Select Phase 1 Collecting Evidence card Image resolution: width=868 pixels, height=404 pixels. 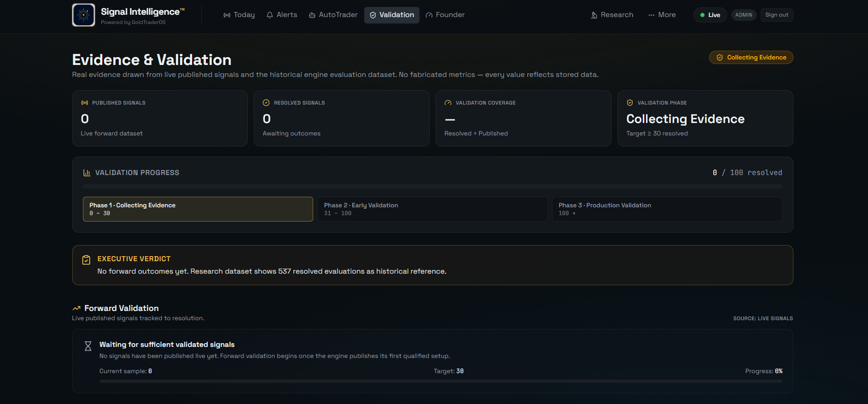(x=198, y=209)
